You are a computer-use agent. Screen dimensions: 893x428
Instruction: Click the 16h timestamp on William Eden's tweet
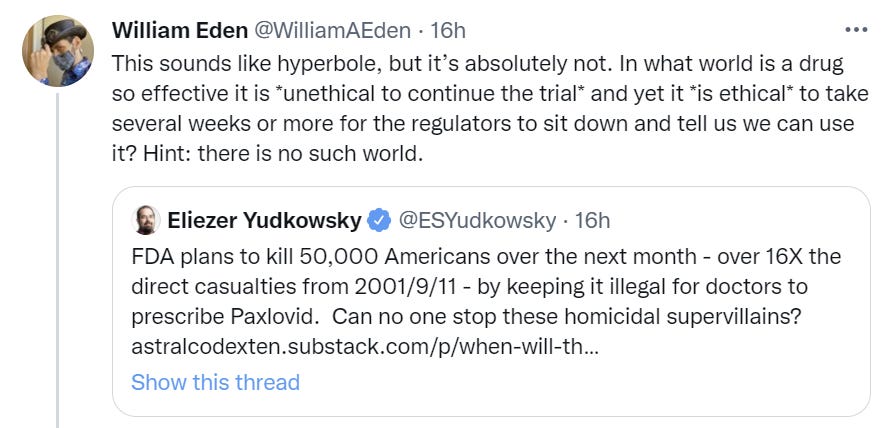point(445,30)
